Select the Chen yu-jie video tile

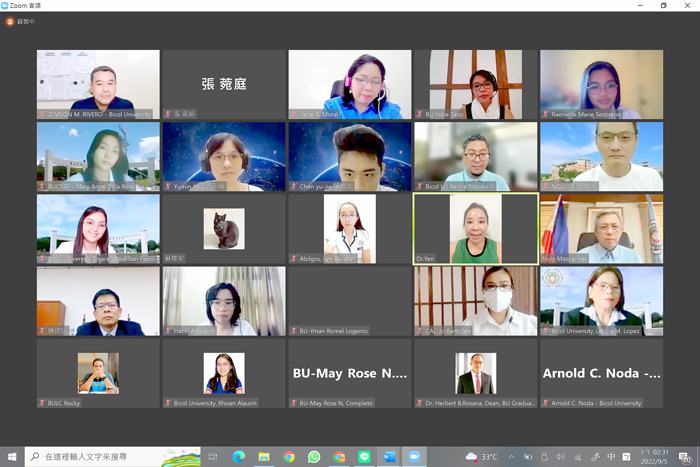click(350, 157)
